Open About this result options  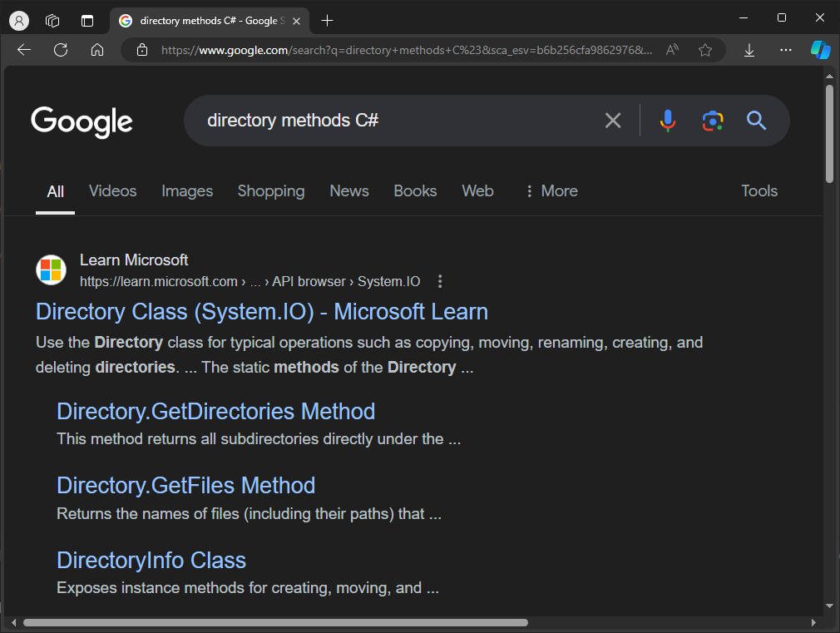click(440, 281)
